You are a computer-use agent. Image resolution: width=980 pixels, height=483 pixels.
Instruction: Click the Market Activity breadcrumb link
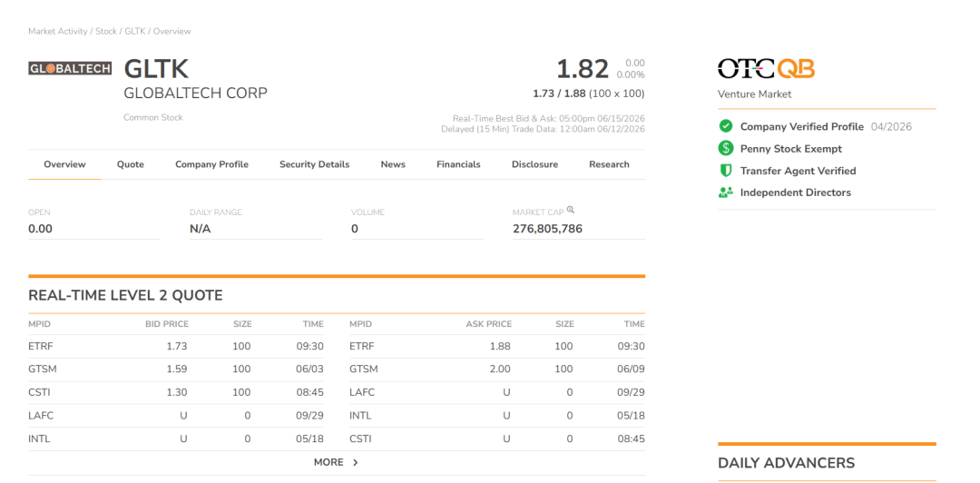[x=58, y=31]
